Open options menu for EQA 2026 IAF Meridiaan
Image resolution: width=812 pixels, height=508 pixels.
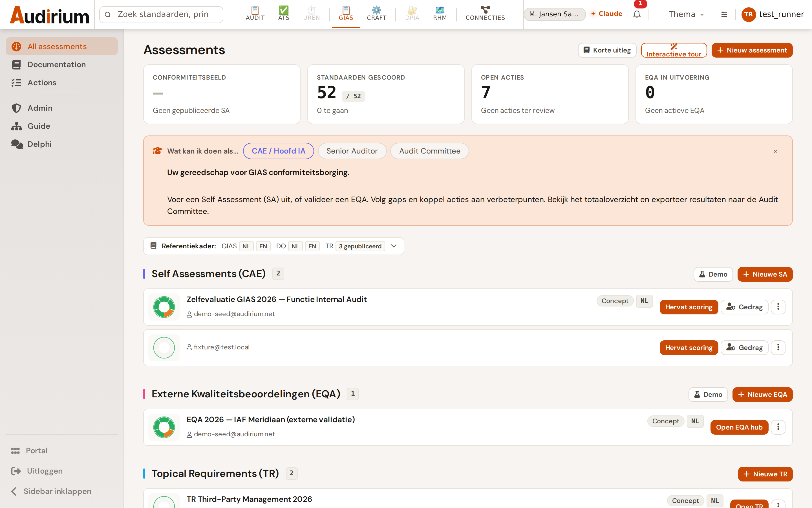778,427
